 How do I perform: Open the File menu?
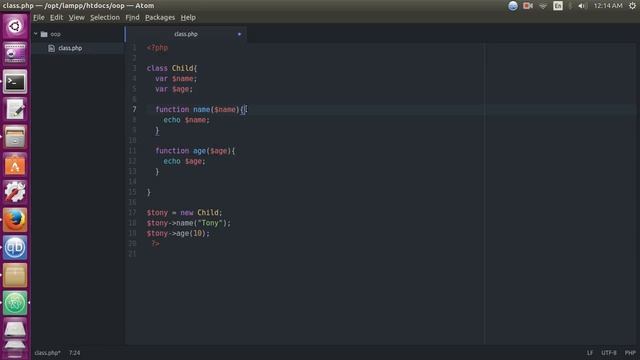[39, 18]
